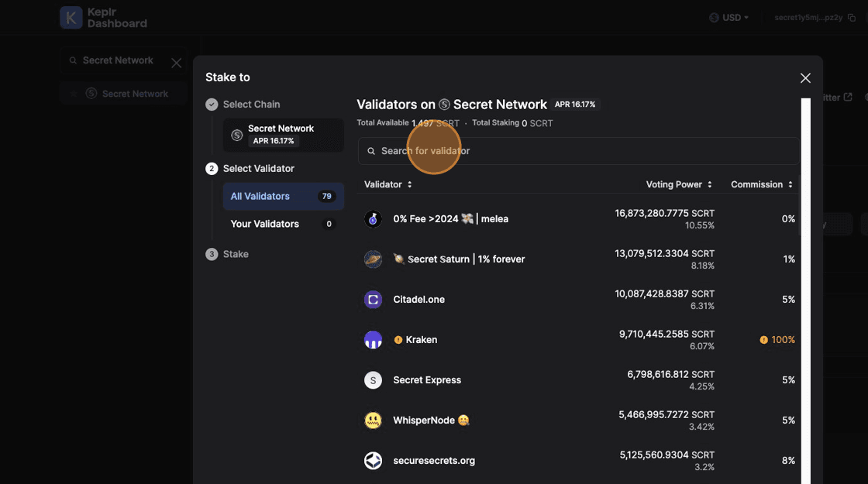Switch to Your Validators tab
The width and height of the screenshot is (868, 484).
(283, 224)
